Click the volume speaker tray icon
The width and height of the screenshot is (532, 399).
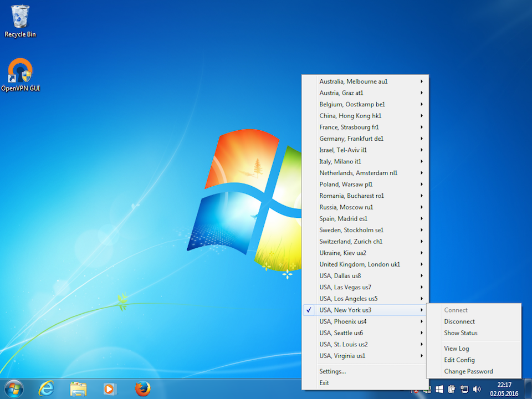(x=477, y=389)
